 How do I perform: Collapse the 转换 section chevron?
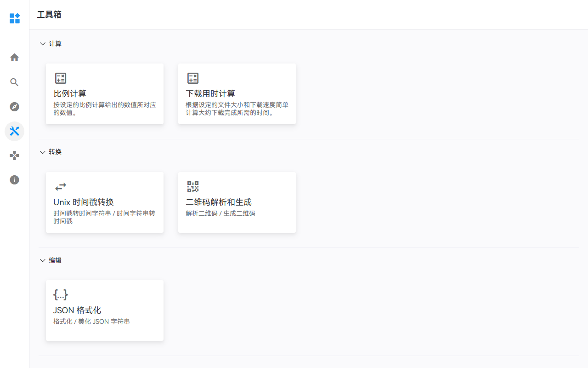click(x=43, y=152)
